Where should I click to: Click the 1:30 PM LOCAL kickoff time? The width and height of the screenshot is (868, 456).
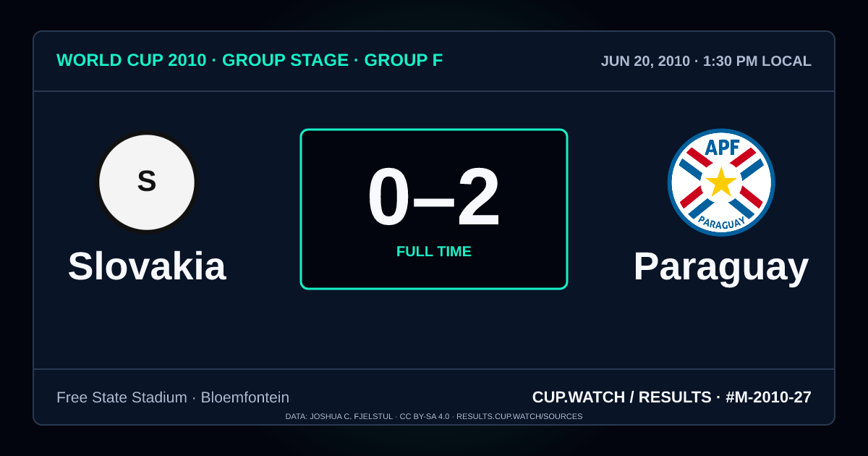pyautogui.click(x=757, y=61)
